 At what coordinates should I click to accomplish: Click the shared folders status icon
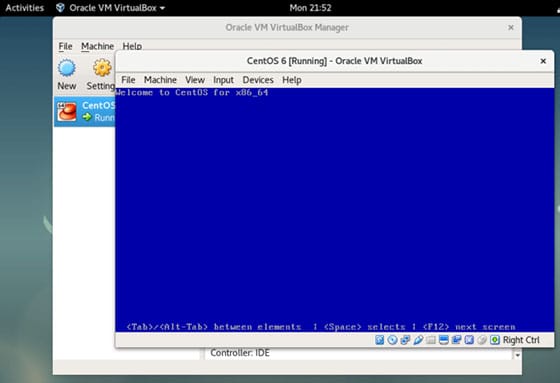(431, 340)
